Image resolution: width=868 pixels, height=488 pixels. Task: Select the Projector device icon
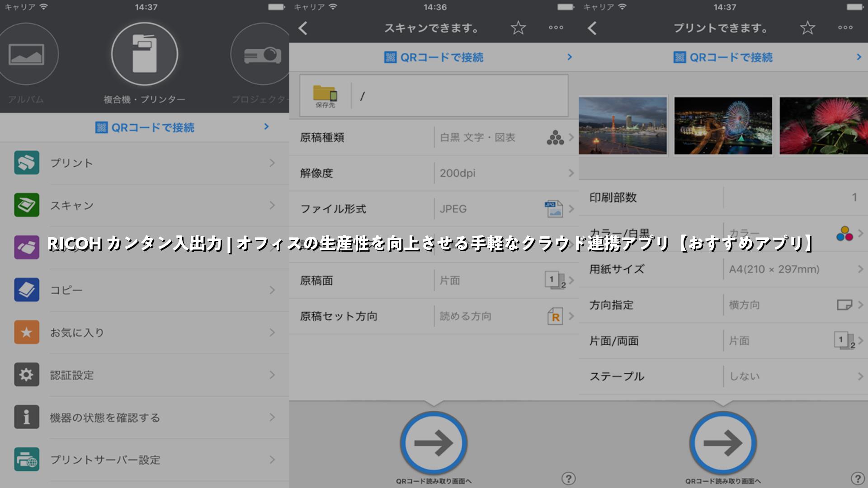click(x=261, y=54)
